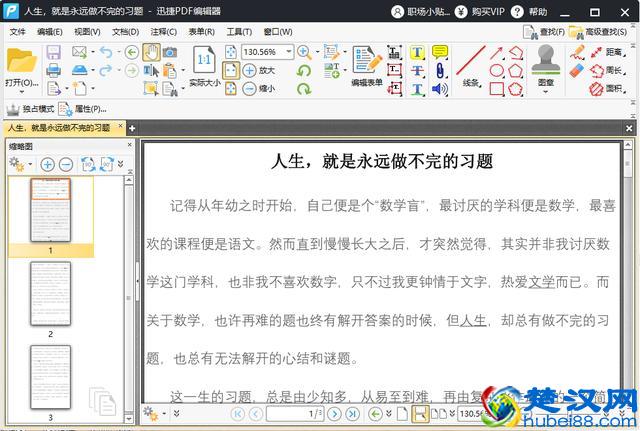Select the Snapshot camera tool
The height and width of the screenshot is (431, 640).
tap(170, 52)
